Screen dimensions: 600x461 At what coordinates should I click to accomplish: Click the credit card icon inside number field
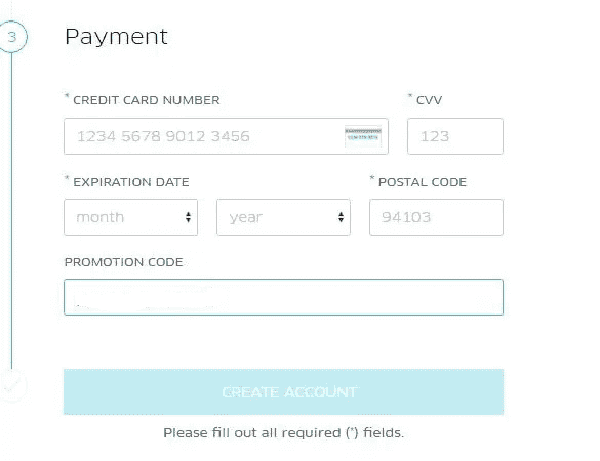[363, 137]
